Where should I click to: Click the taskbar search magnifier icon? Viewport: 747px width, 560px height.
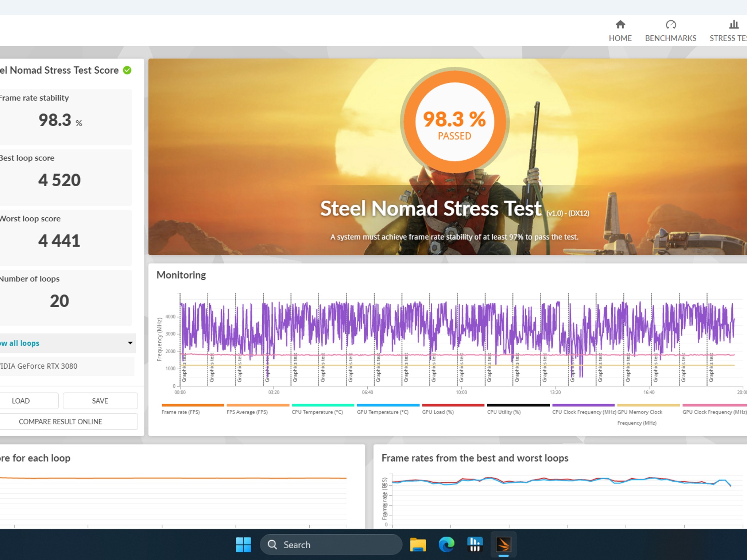(272, 545)
